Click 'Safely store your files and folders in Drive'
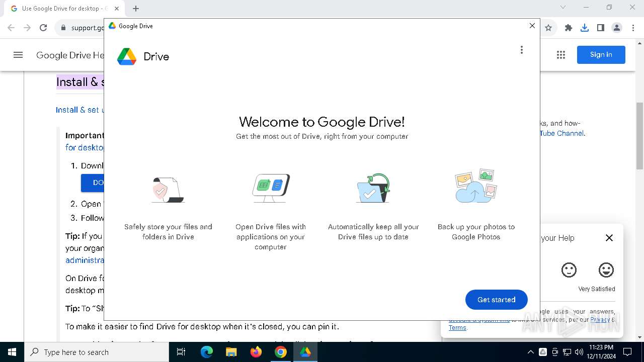This screenshot has height=362, width=644. pyautogui.click(x=168, y=232)
